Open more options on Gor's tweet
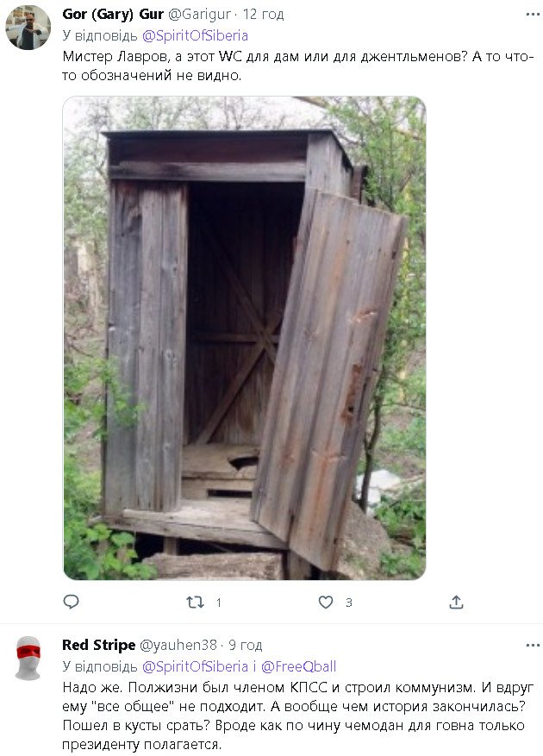The height and width of the screenshot is (756, 543). (x=533, y=15)
